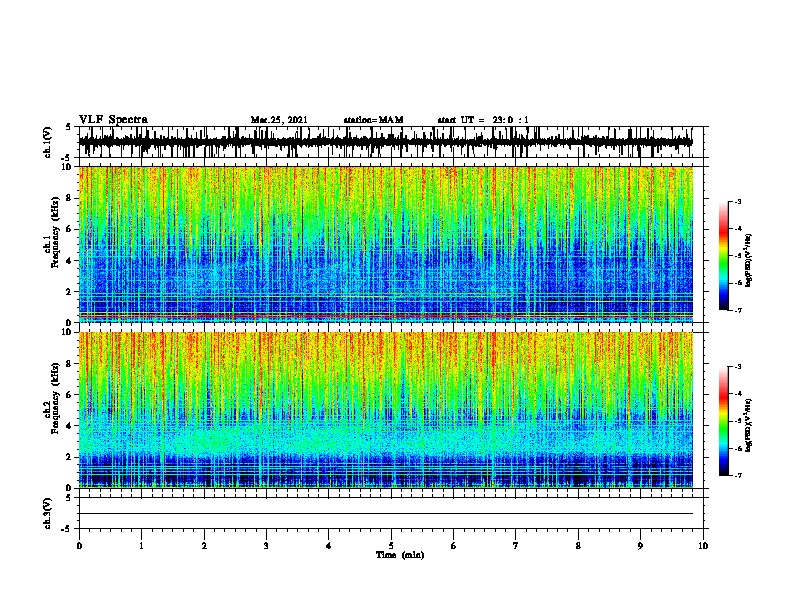Viewport: 792px width, 612px height.
Task: Click the "9" tick on the time axis
Action: (x=640, y=546)
